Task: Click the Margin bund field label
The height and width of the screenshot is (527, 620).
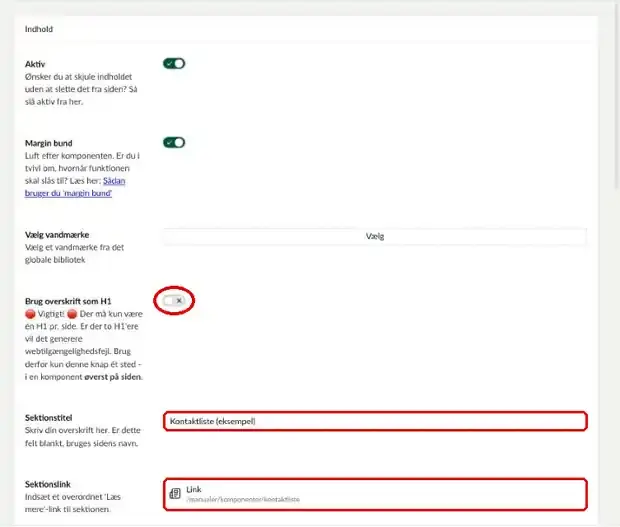Action: coord(49,143)
